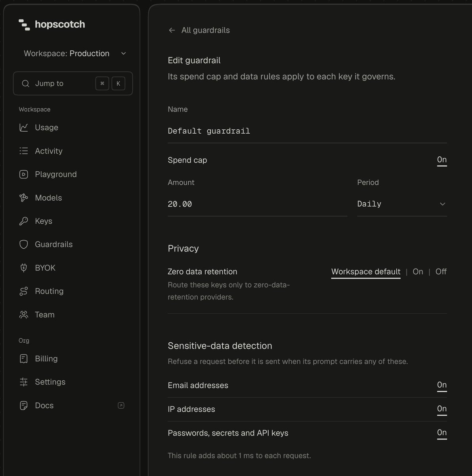Set Zero data retention to Off
472x476 pixels.
(441, 272)
